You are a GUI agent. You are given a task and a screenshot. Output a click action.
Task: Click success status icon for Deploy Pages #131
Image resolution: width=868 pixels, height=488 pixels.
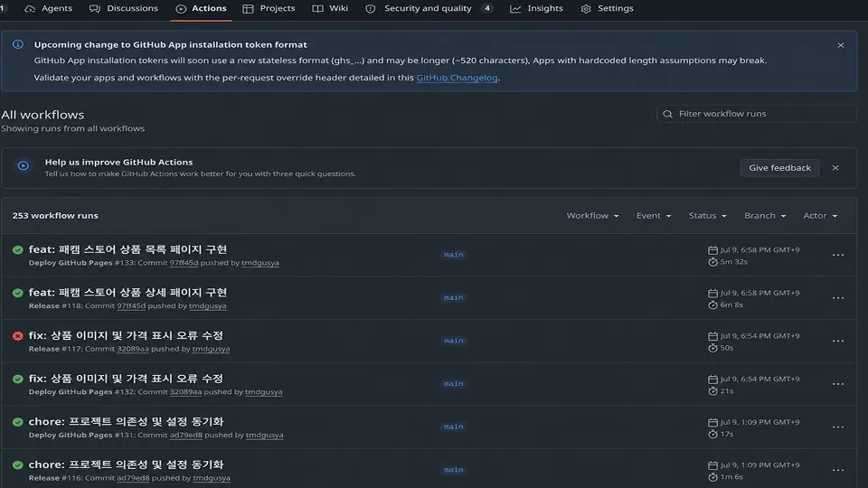click(x=18, y=422)
